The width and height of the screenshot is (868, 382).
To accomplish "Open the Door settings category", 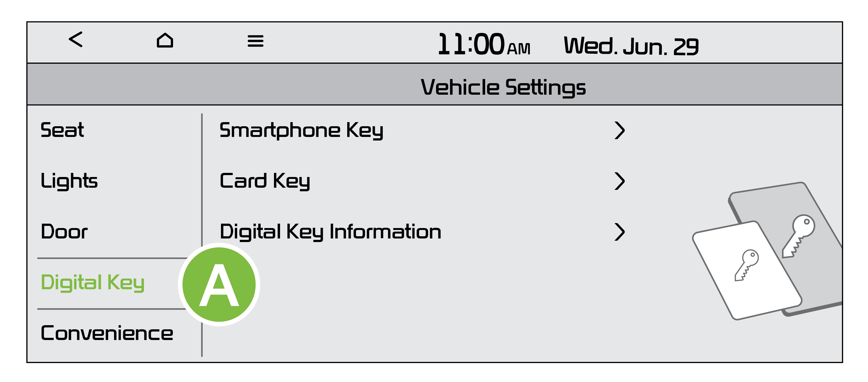I will click(x=64, y=232).
